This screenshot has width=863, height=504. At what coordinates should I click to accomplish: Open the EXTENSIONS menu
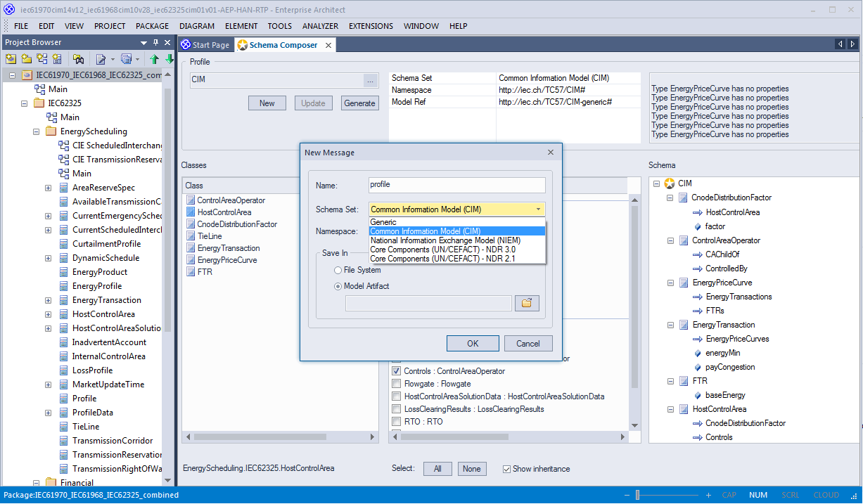371,26
